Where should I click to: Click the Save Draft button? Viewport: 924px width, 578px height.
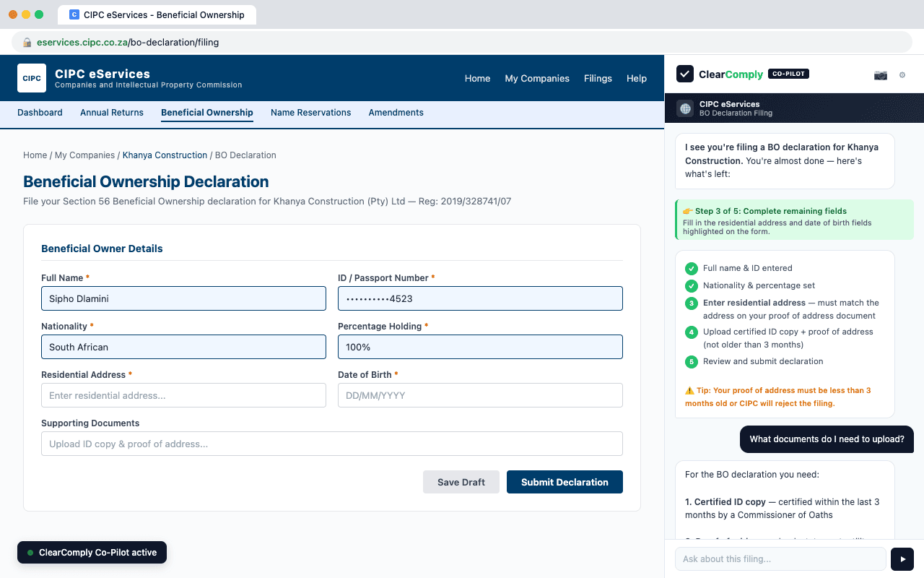click(461, 482)
